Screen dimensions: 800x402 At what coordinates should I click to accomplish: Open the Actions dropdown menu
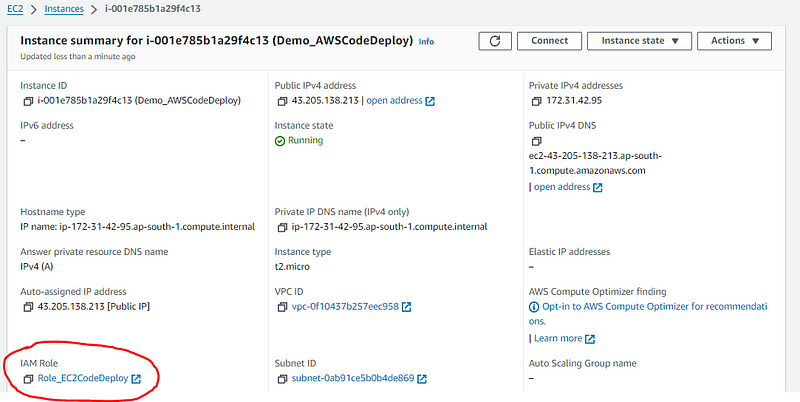point(734,41)
